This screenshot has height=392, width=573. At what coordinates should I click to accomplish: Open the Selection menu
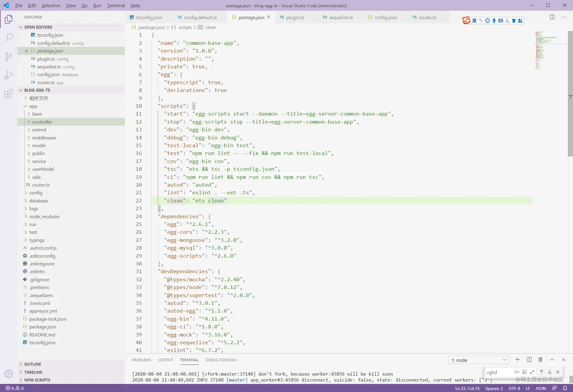point(51,5)
